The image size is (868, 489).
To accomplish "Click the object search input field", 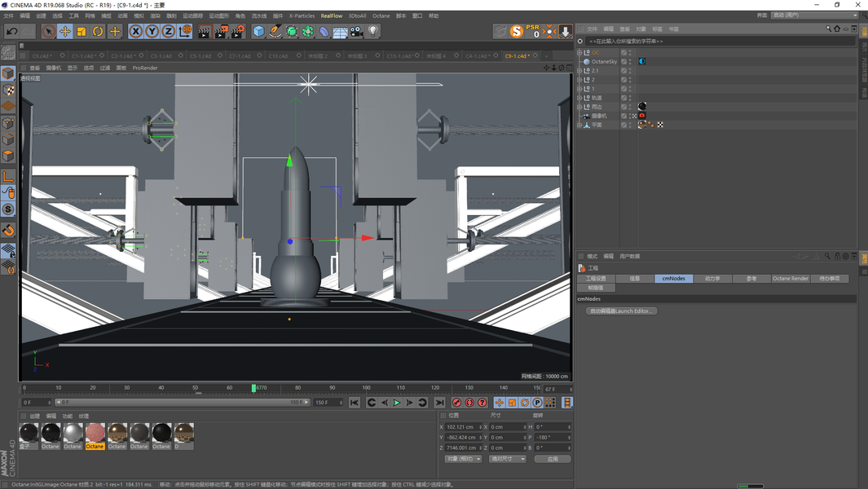I will [720, 41].
